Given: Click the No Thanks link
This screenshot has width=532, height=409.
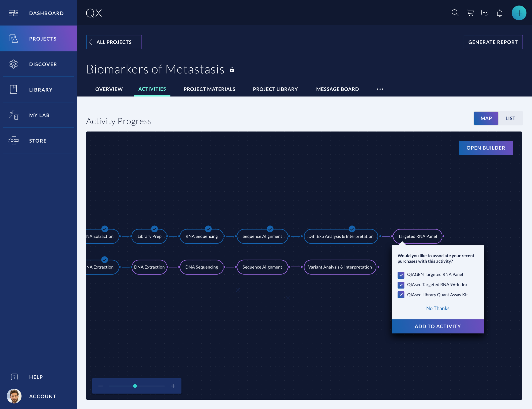Looking at the screenshot, I should (438, 308).
